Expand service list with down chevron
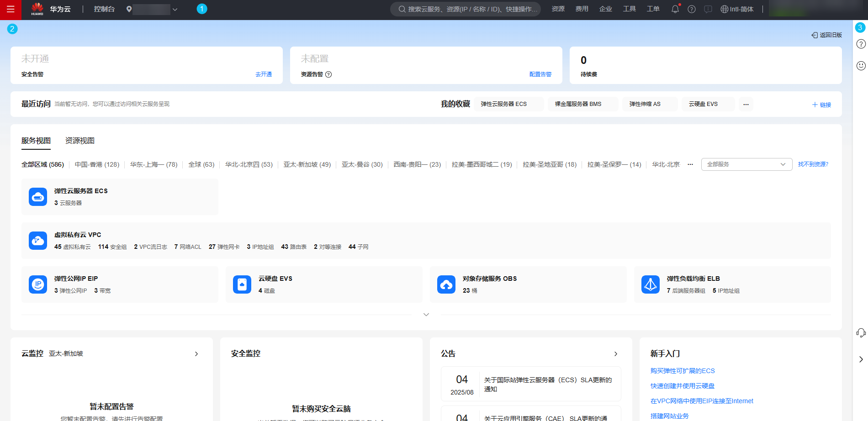 tap(426, 315)
